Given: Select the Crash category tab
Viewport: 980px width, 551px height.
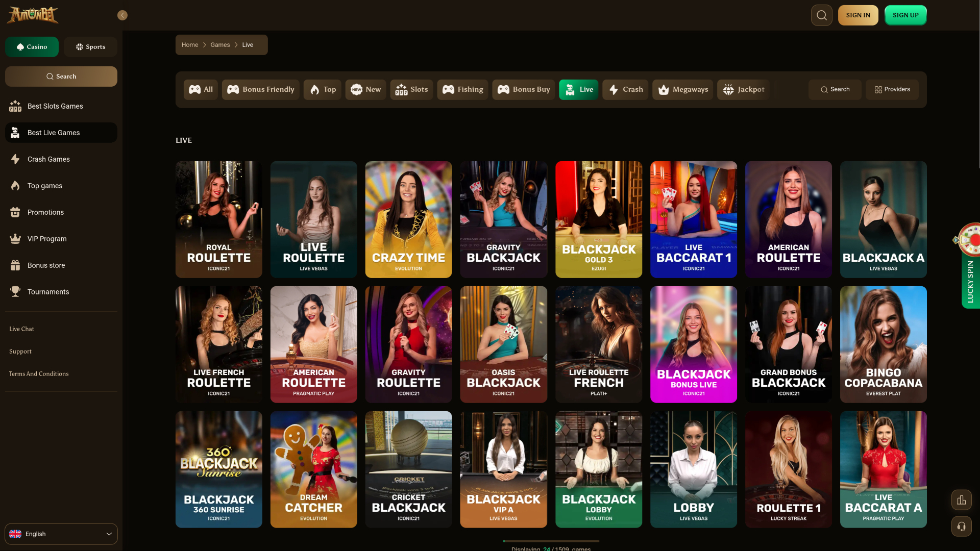Looking at the screenshot, I should 625,90.
